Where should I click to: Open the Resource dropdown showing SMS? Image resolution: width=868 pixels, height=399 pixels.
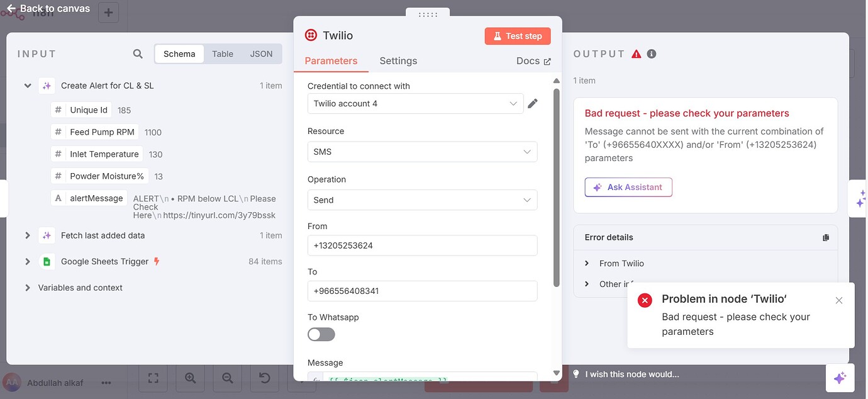pyautogui.click(x=422, y=152)
